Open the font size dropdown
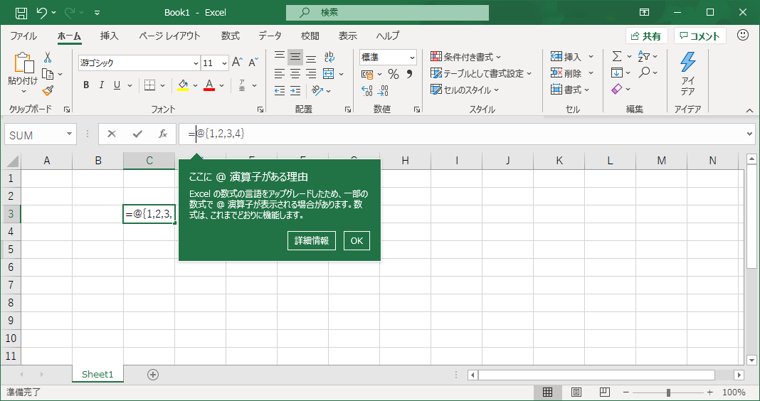The height and width of the screenshot is (401, 760). 224,63
